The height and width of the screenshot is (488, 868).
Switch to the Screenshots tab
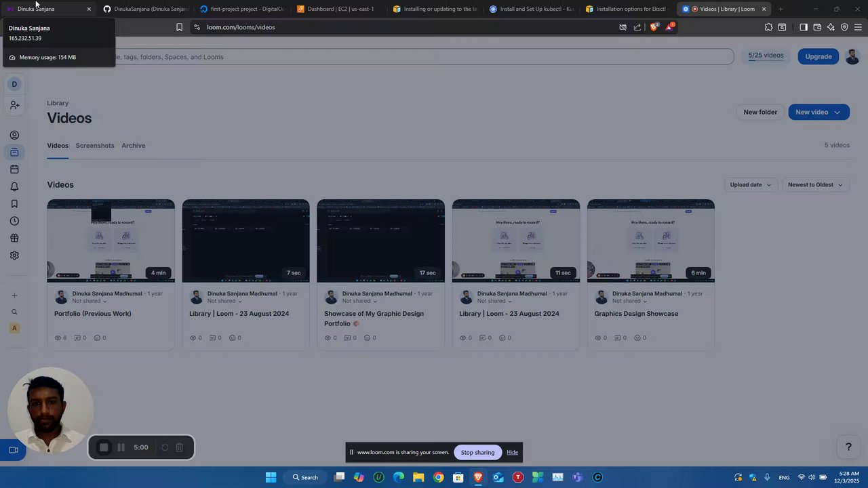(x=95, y=146)
